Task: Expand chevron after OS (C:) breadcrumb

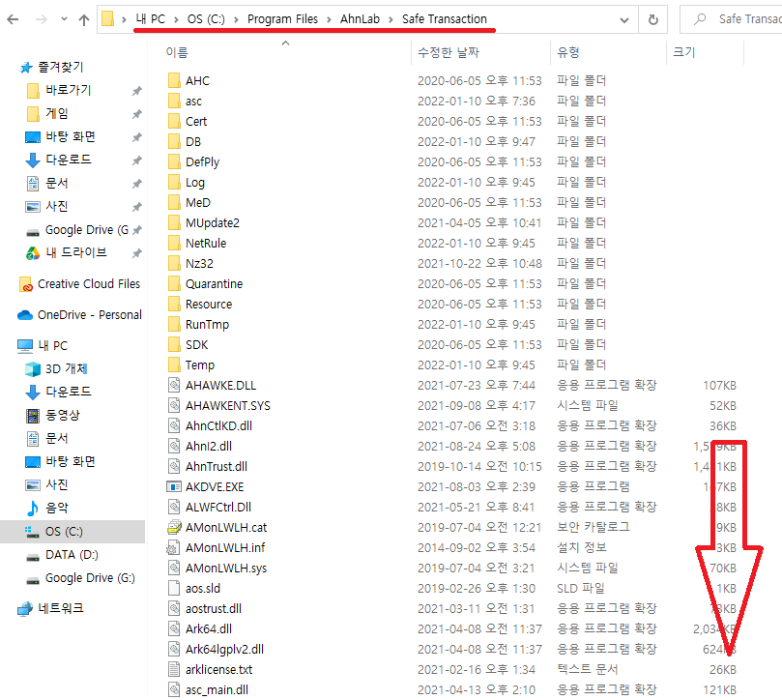Action: point(236,19)
